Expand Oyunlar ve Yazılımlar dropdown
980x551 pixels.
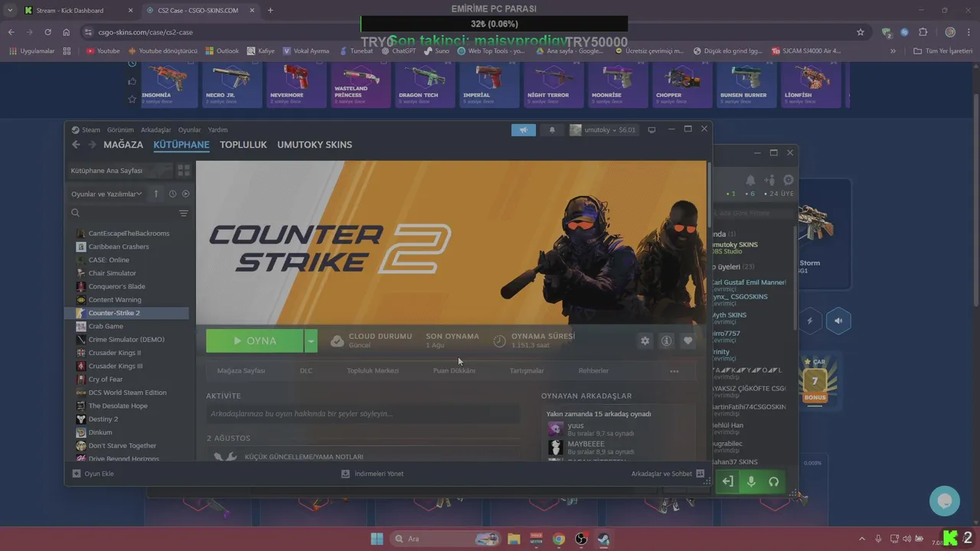click(106, 194)
